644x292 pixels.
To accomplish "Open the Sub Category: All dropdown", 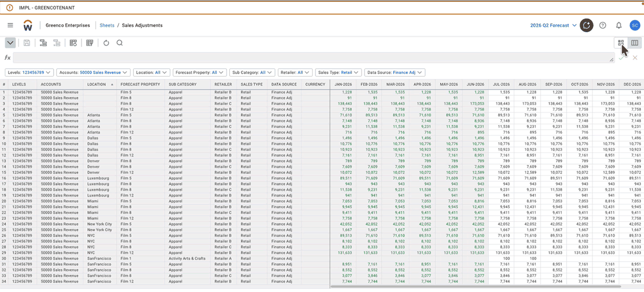I will (252, 72).
